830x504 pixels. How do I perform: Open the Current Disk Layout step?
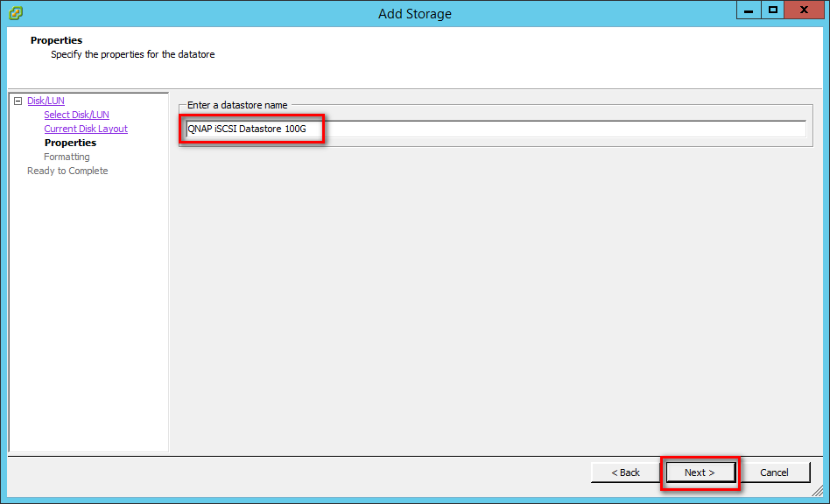86,129
